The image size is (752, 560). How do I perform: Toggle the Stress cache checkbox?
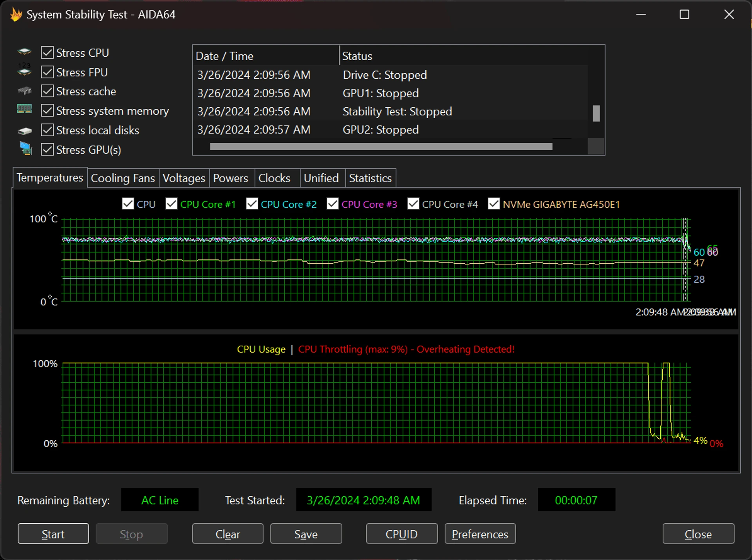click(x=47, y=91)
